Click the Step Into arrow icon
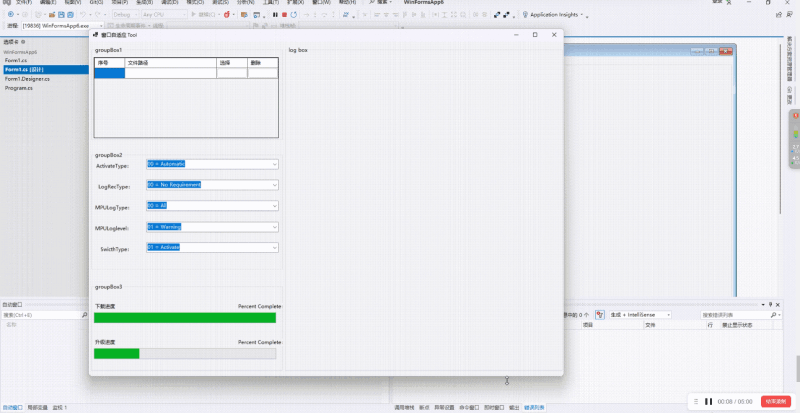 [x=316, y=15]
